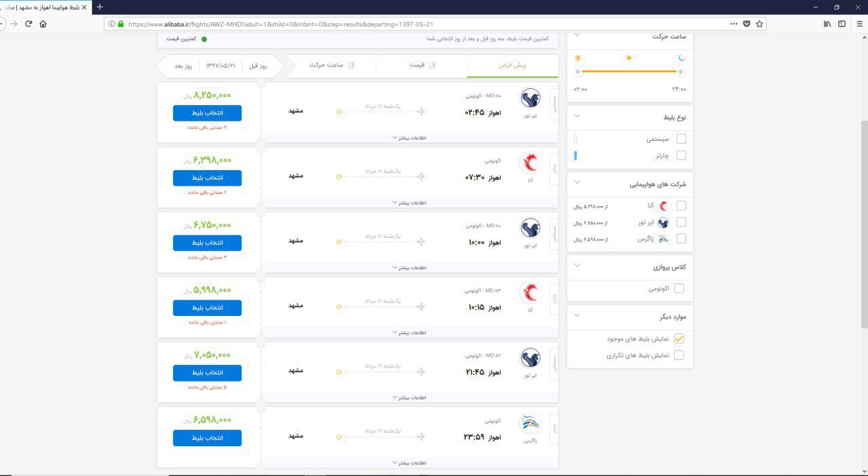This screenshot has width=868, height=476.
Task: Check the زاگرس airline filter checkbox
Action: click(681, 239)
